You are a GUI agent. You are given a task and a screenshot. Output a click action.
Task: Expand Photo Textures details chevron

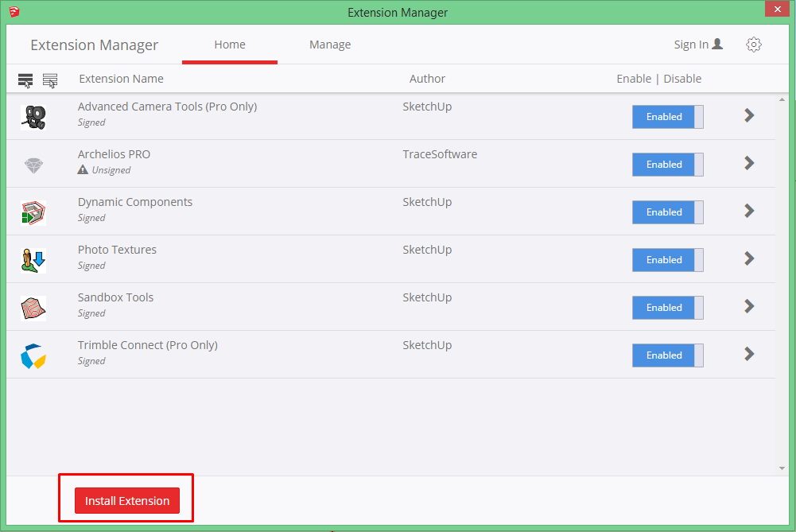pyautogui.click(x=749, y=258)
